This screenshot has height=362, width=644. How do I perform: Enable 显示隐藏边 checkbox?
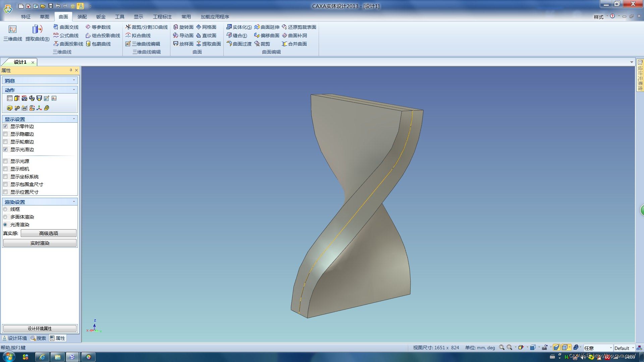point(5,134)
